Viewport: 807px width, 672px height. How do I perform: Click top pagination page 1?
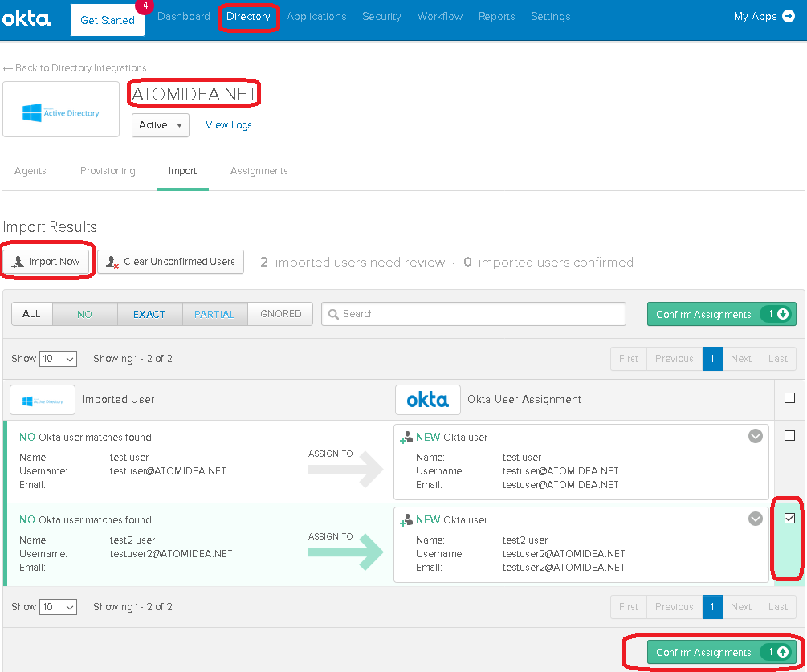(712, 359)
